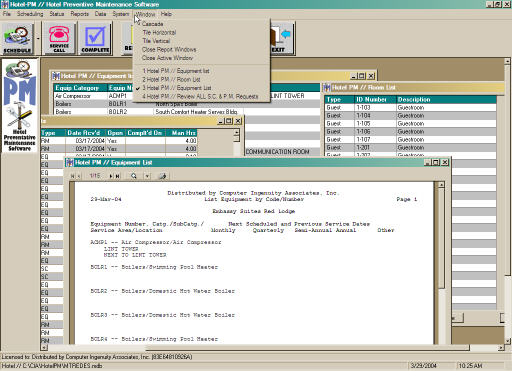The height and width of the screenshot is (371, 512).
Task: Go to previous report page button
Action: pos(79,176)
